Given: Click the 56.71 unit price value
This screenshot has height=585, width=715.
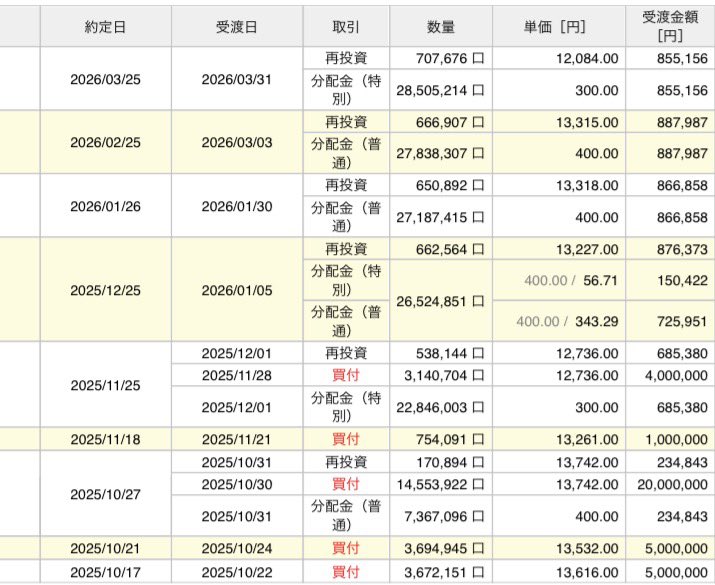Looking at the screenshot, I should click(601, 280).
